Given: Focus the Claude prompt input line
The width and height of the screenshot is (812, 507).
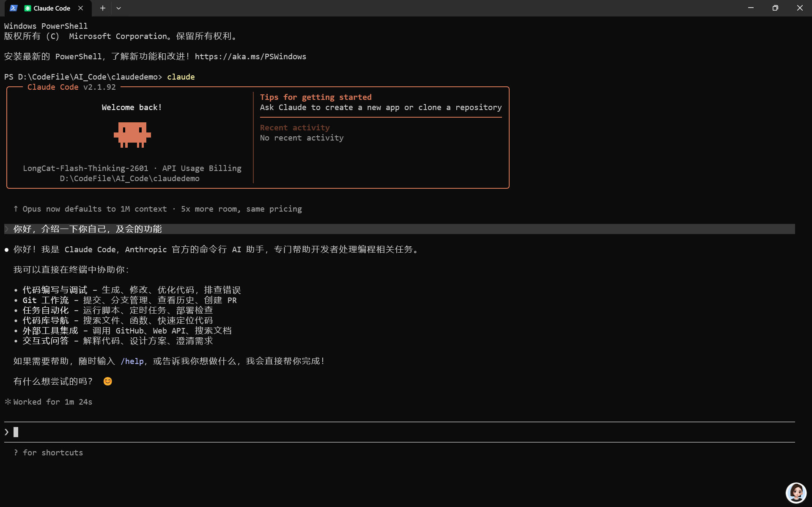Looking at the screenshot, I should point(400,432).
